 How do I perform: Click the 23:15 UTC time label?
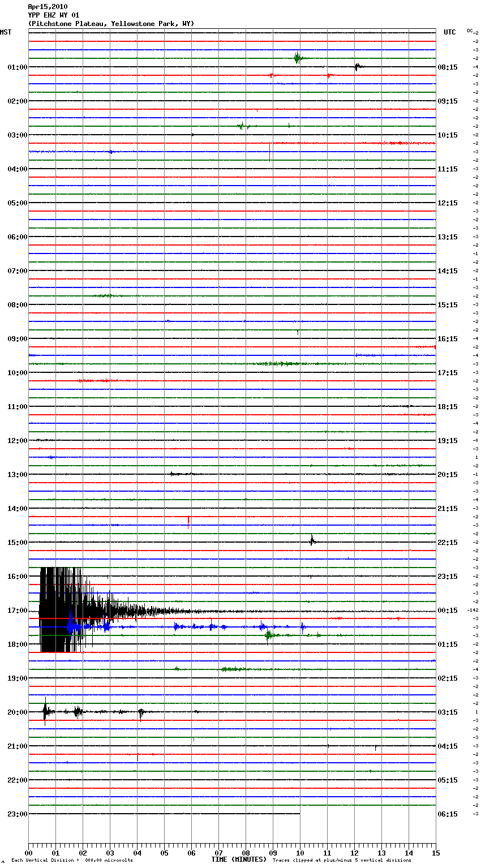(448, 577)
